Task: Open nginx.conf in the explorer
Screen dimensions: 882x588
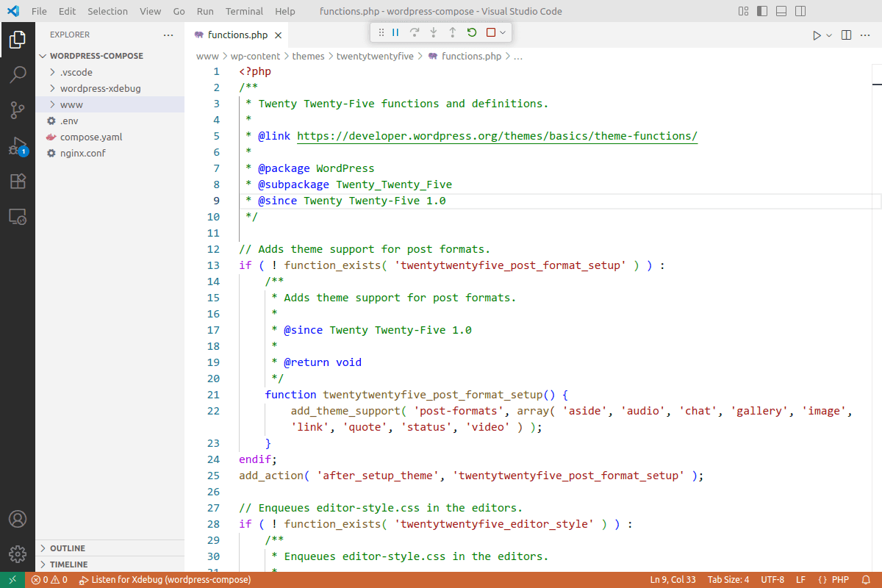Action: coord(110,153)
